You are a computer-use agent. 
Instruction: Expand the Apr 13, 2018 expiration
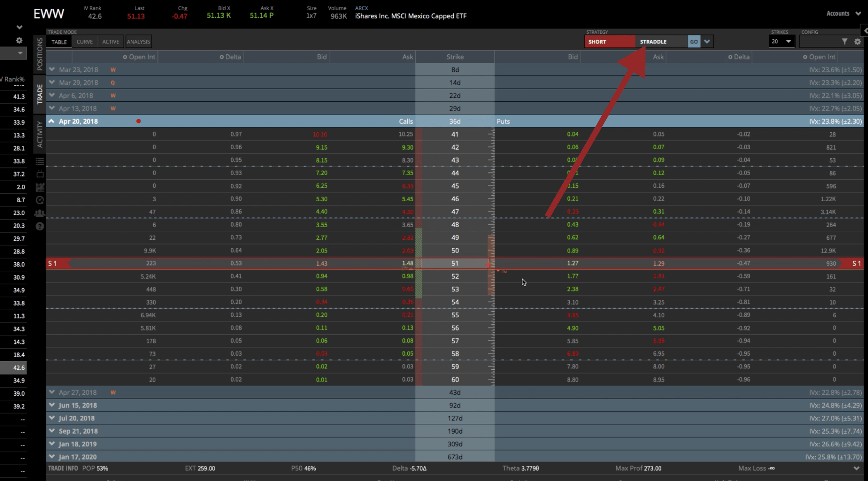click(x=52, y=108)
